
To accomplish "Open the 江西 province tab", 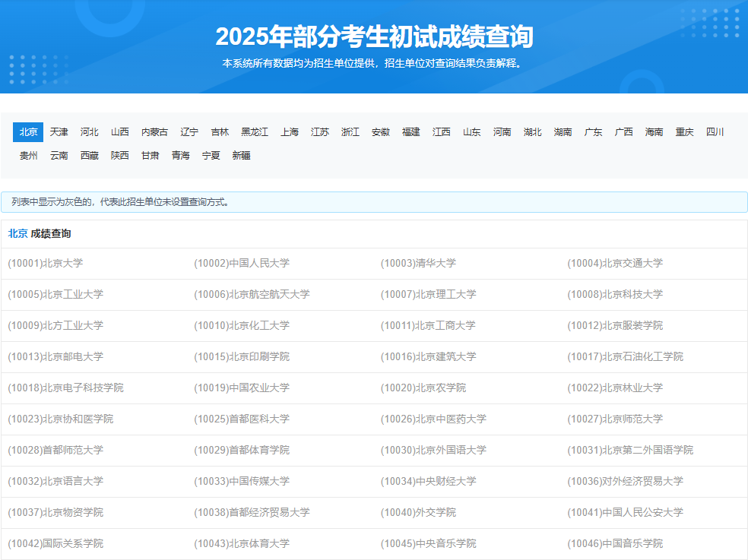I will (x=441, y=132).
